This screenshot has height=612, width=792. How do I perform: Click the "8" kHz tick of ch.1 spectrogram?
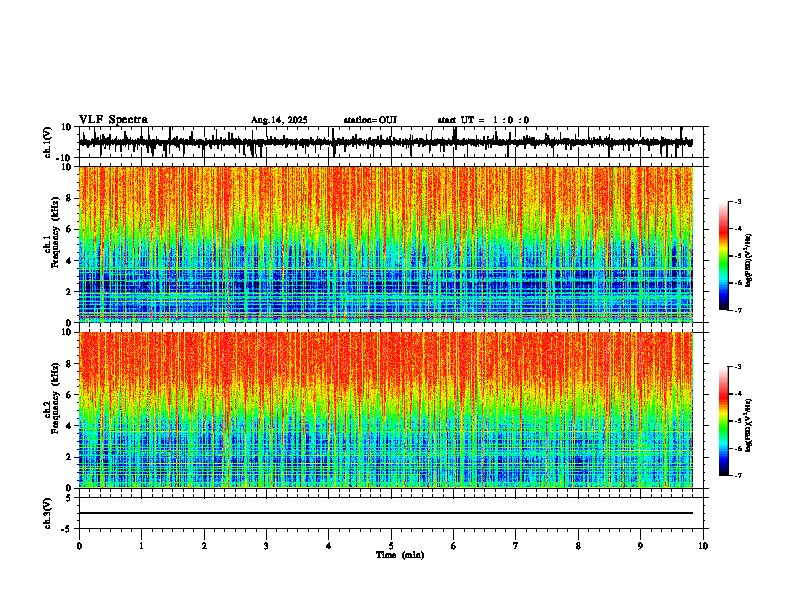point(69,198)
